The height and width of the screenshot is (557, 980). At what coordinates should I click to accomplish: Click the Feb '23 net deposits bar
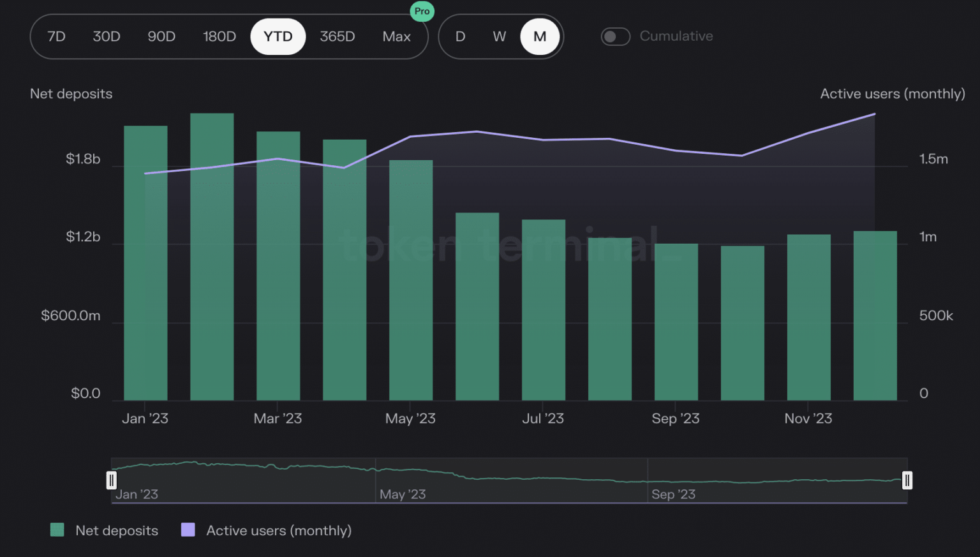[x=212, y=256]
